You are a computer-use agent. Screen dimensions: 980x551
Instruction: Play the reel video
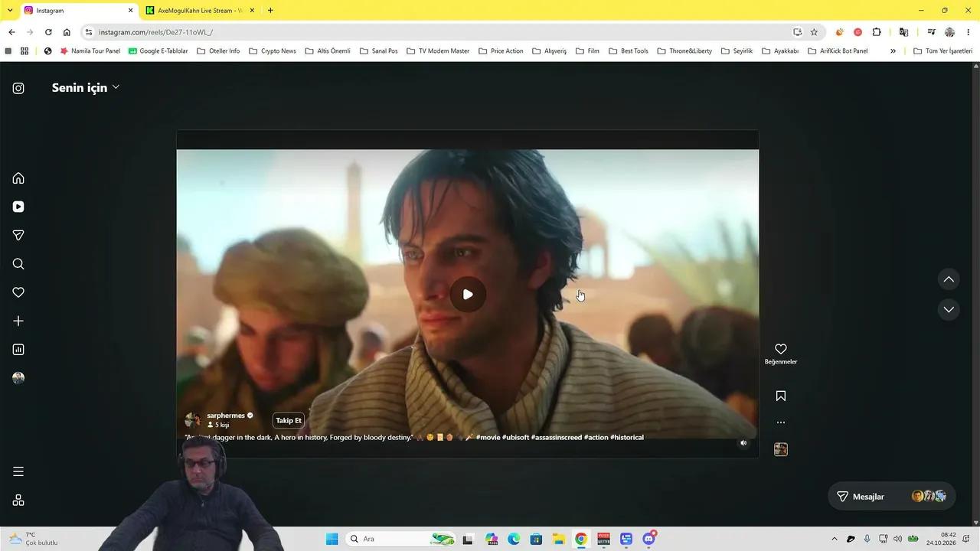click(468, 295)
